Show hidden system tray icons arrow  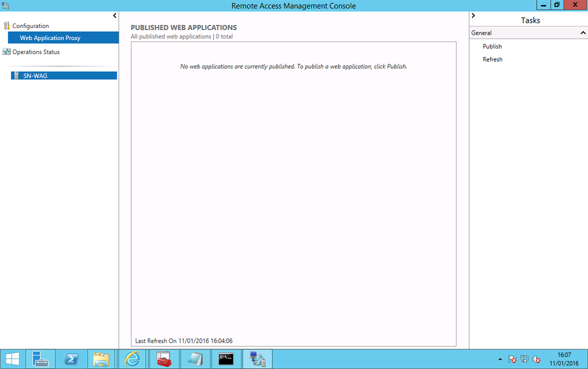point(500,360)
